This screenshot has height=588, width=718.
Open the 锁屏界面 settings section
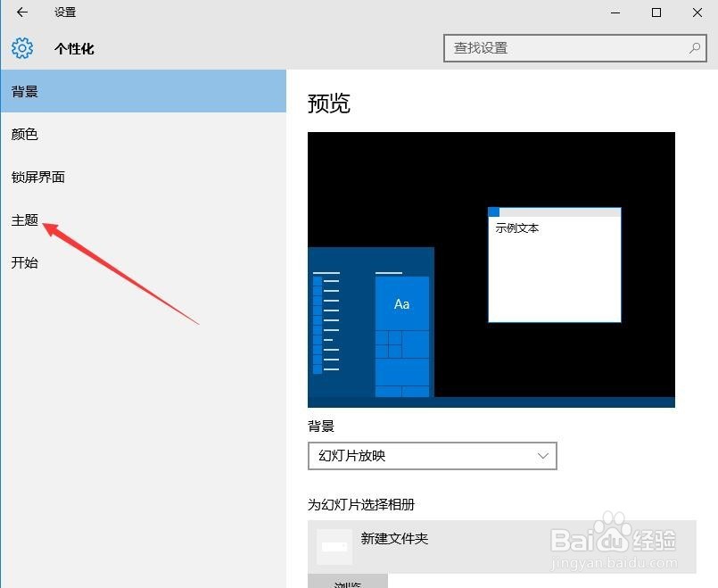coord(37,177)
